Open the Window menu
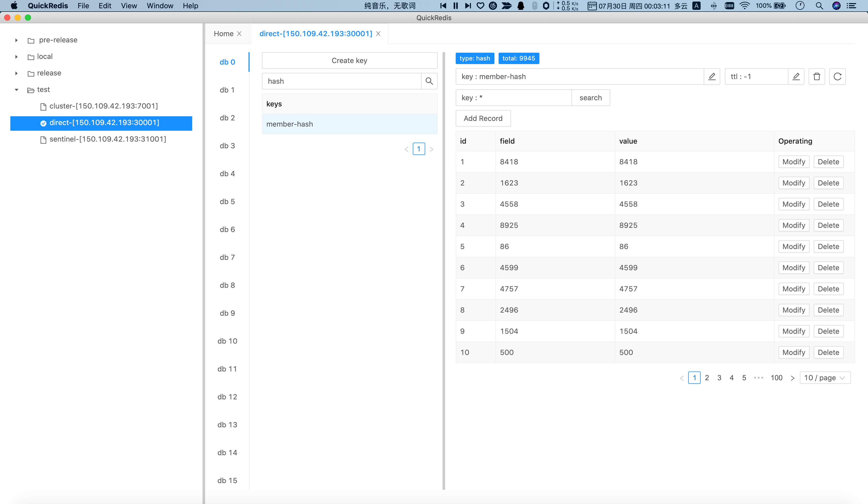Screen dimensions: 868x504 point(160,6)
